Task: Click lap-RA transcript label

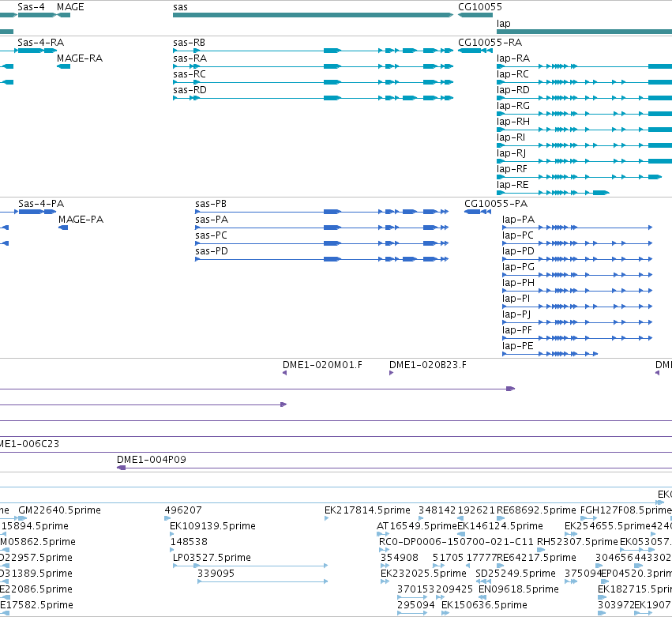Action: click(x=513, y=58)
